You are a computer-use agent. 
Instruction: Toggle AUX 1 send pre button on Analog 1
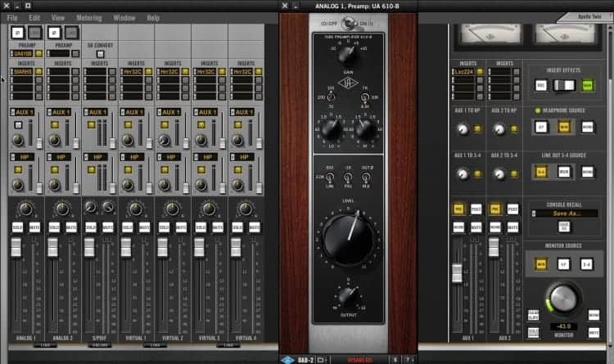click(18, 125)
